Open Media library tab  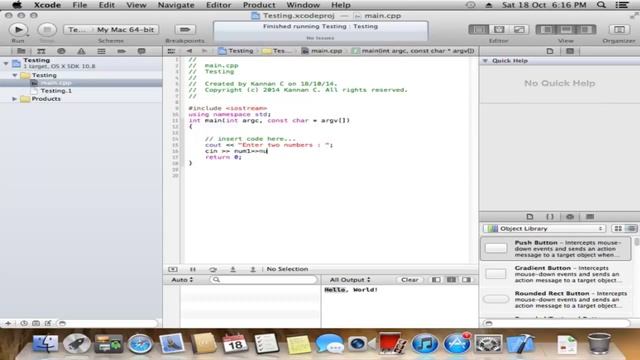pyautogui.click(x=590, y=217)
